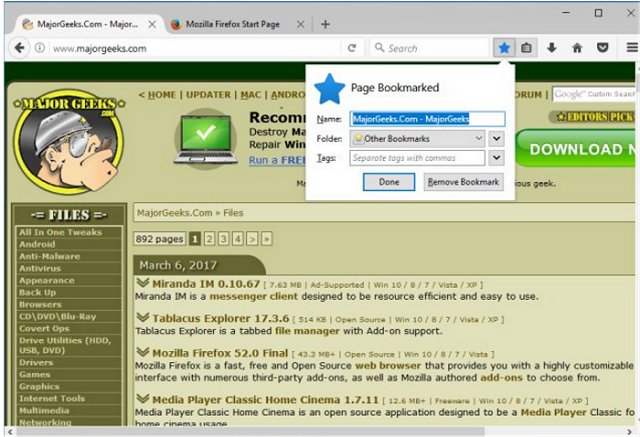Open the hamburger menu icon

(632, 48)
